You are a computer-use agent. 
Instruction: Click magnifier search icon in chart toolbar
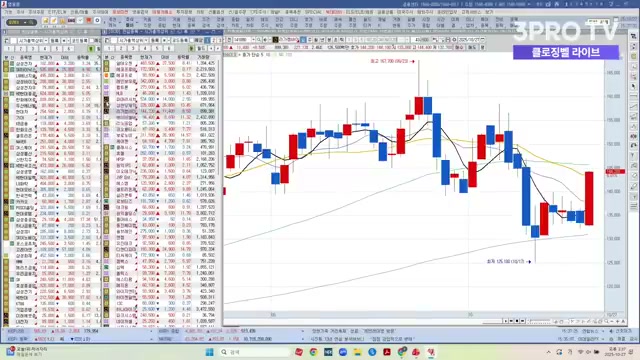[259, 40]
